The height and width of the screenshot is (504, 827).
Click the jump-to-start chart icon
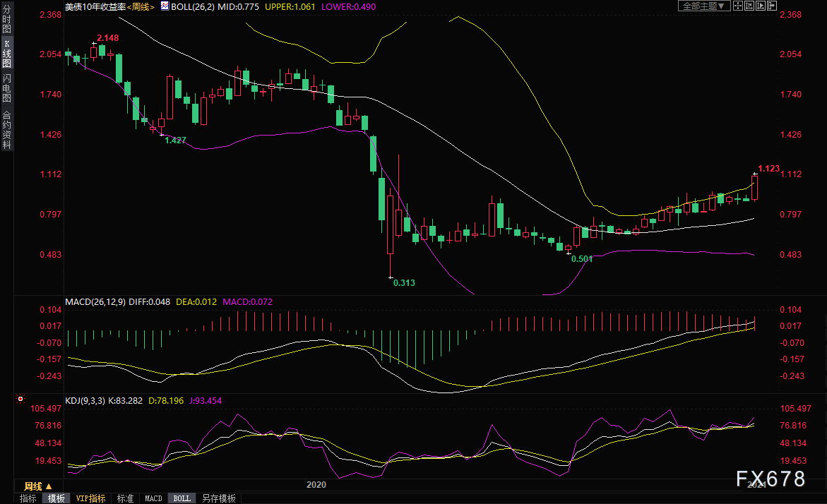749,6
